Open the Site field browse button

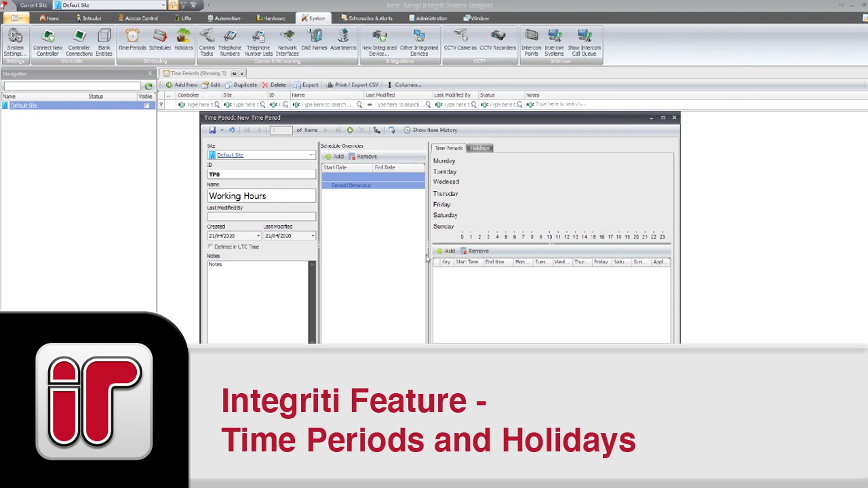tap(311, 155)
